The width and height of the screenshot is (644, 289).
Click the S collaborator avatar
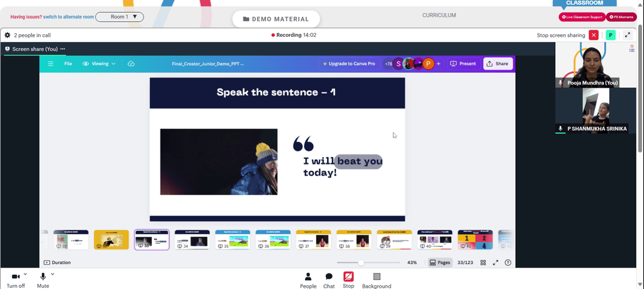pyautogui.click(x=398, y=64)
